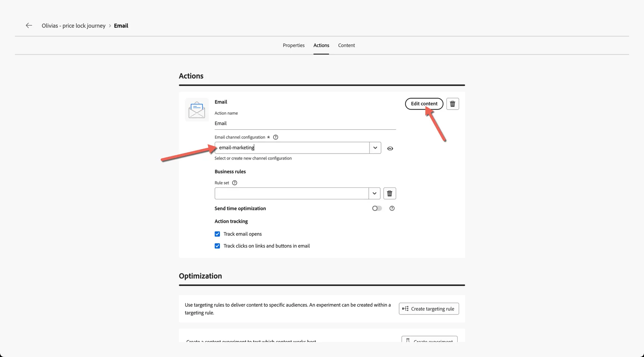Open Olivias - price lock journey breadcrumb
The image size is (644, 357).
(x=73, y=26)
